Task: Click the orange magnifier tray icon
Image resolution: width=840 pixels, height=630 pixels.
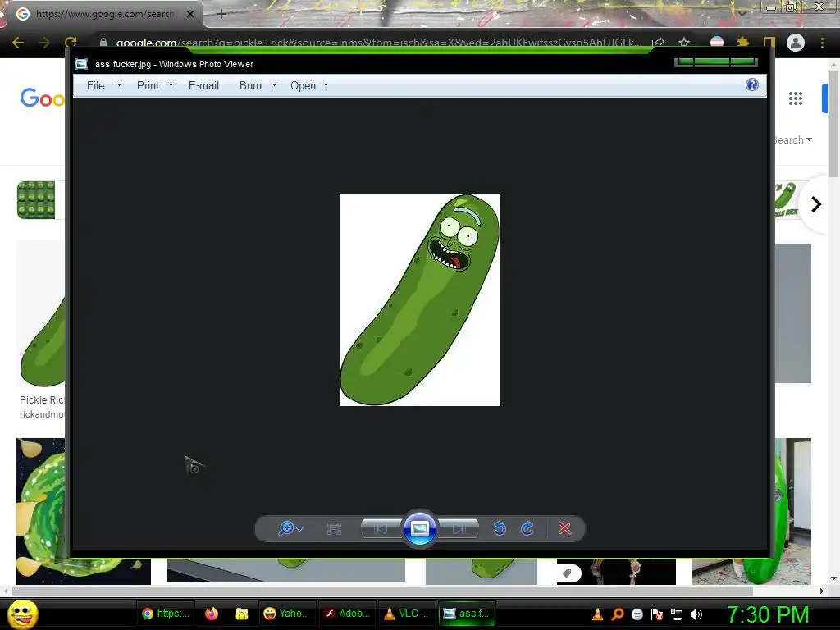Action: (617, 614)
